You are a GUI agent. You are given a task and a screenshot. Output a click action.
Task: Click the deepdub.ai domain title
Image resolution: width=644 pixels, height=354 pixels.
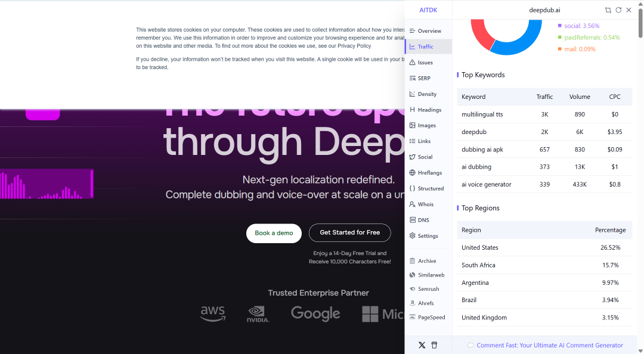pyautogui.click(x=544, y=10)
